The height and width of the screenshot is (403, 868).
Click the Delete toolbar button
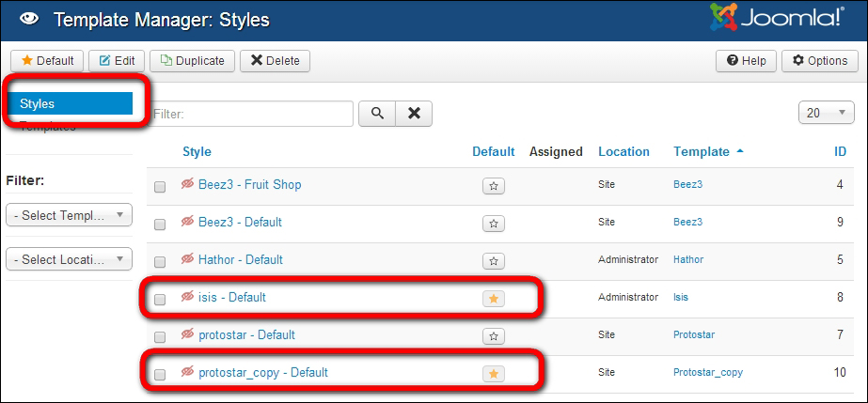click(x=275, y=61)
